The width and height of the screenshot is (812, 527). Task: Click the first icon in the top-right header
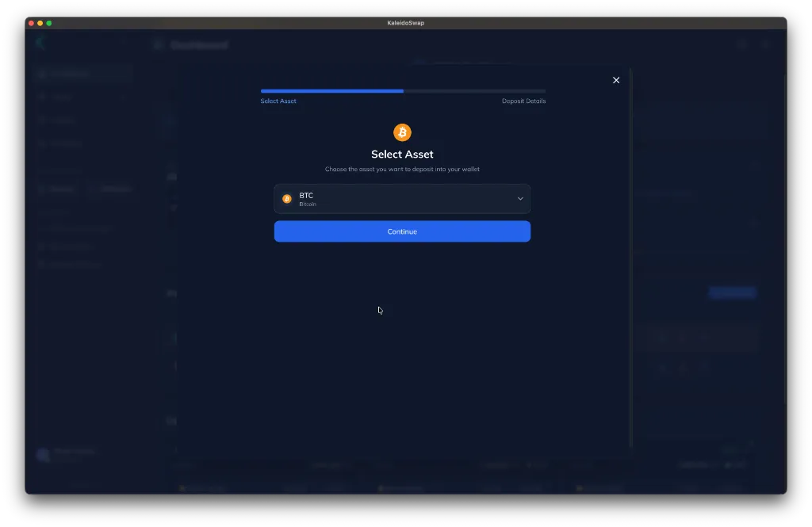tap(741, 44)
